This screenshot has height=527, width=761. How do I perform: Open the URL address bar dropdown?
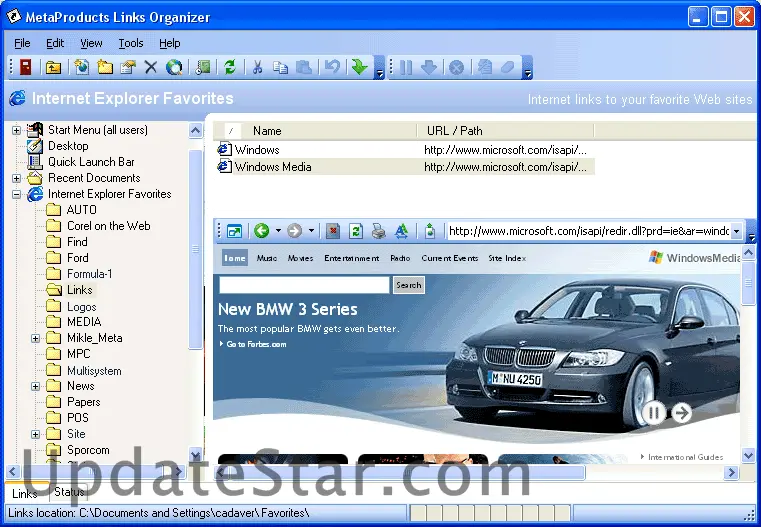pos(736,231)
